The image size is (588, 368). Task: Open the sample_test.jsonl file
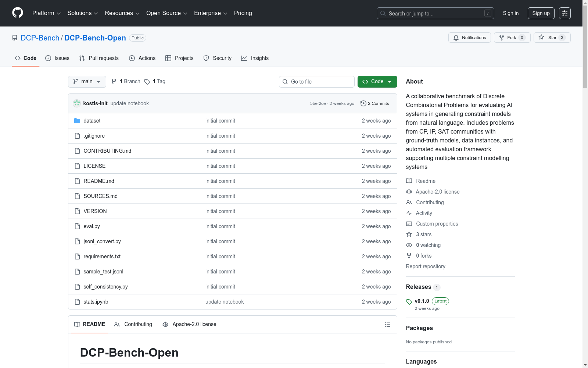coord(103,272)
